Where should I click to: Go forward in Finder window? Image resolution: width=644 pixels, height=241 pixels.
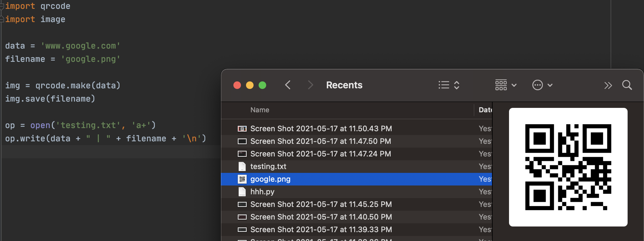click(x=310, y=85)
